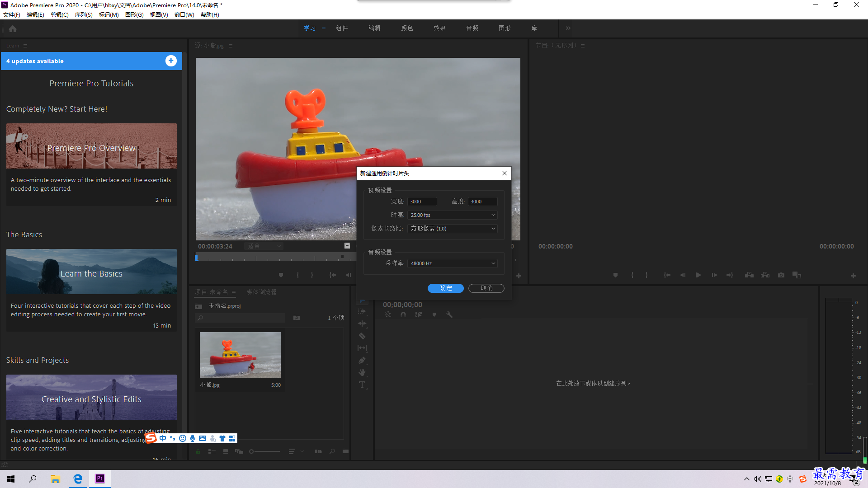The image size is (868, 488).
Task: Switch Project panel to Icon view
Action: pos(226,451)
